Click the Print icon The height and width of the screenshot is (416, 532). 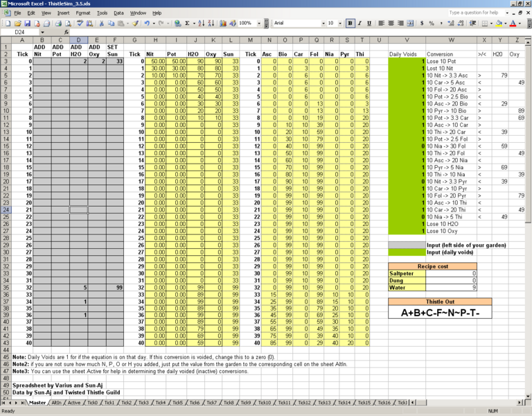coord(58,23)
